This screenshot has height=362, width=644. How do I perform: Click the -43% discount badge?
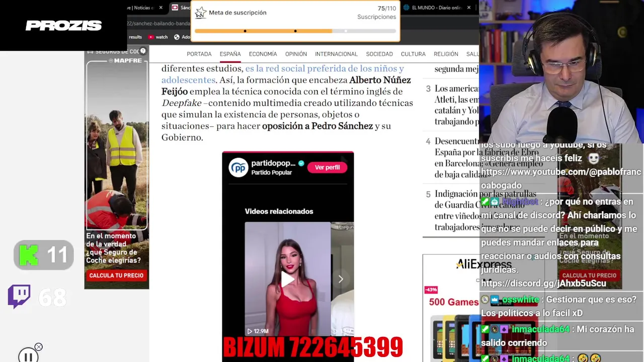pos(431,290)
